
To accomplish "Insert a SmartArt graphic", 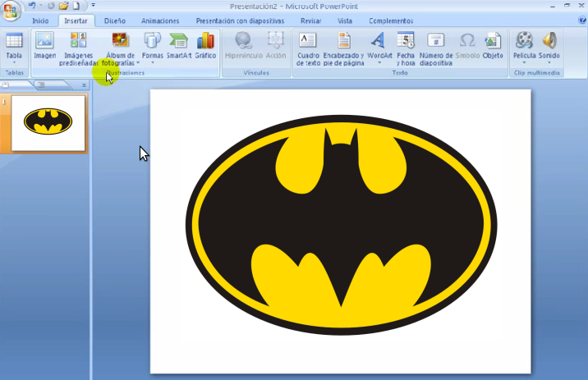I will click(x=178, y=44).
